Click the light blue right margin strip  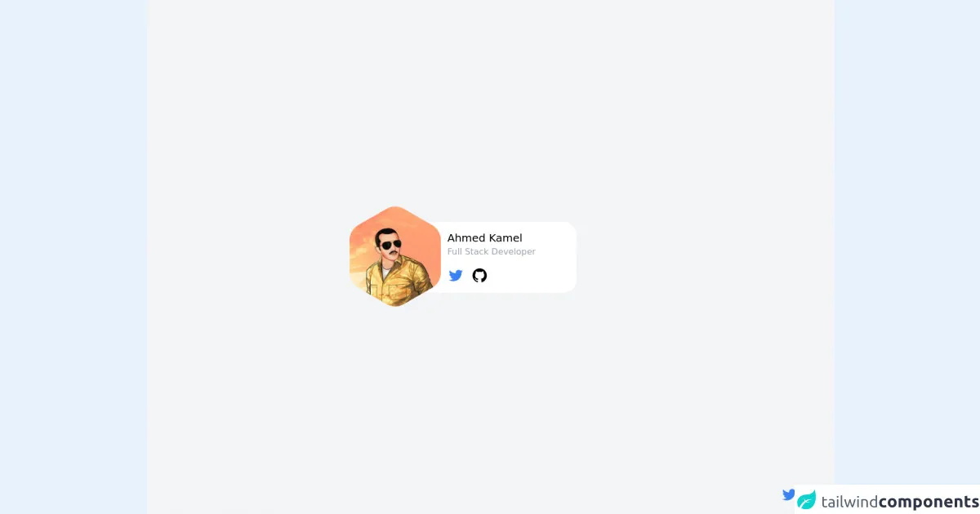click(x=906, y=245)
